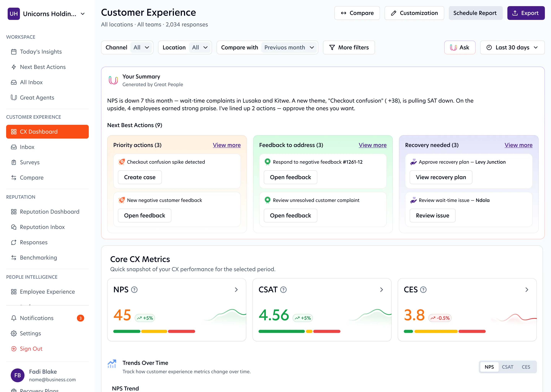This screenshot has width=551, height=392.
Task: Click the NPS score distribution bar
Action: click(154, 332)
